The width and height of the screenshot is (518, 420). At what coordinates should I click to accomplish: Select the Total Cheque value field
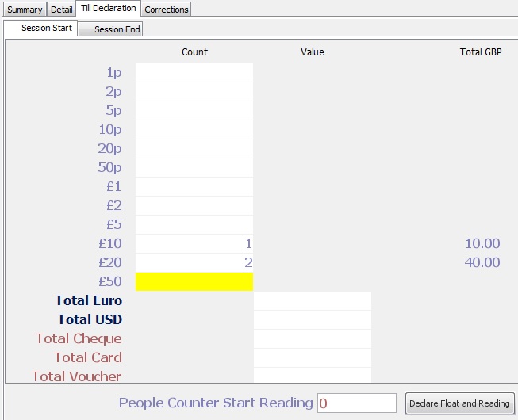coord(313,338)
